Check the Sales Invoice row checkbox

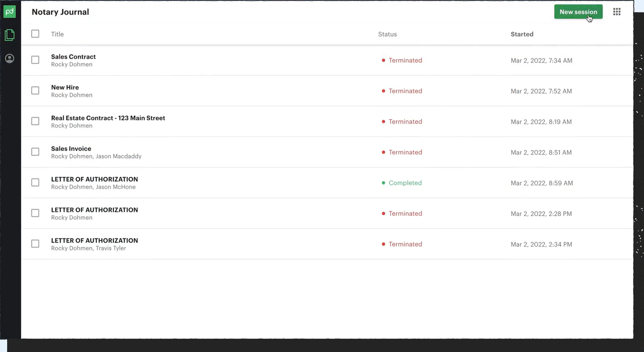pyautogui.click(x=35, y=152)
